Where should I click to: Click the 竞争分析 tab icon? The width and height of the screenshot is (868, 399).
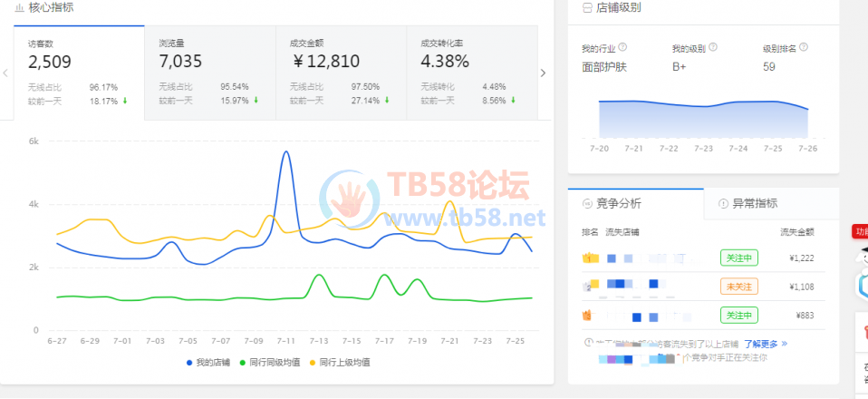[x=589, y=203]
